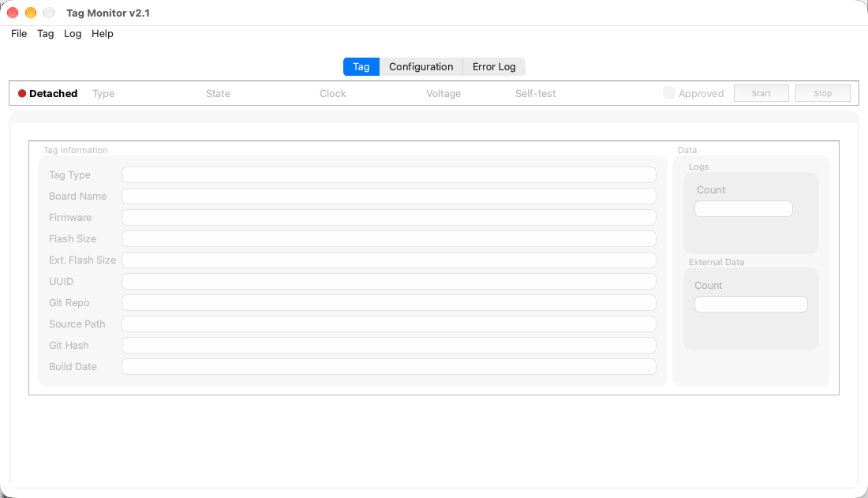
Task: Click the 'Type' status label
Action: (103, 94)
